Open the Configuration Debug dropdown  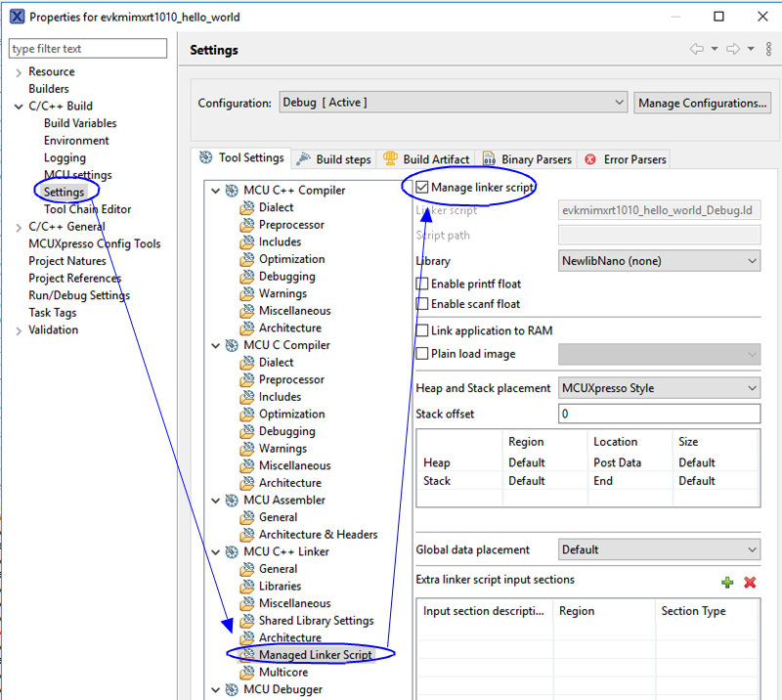[453, 103]
